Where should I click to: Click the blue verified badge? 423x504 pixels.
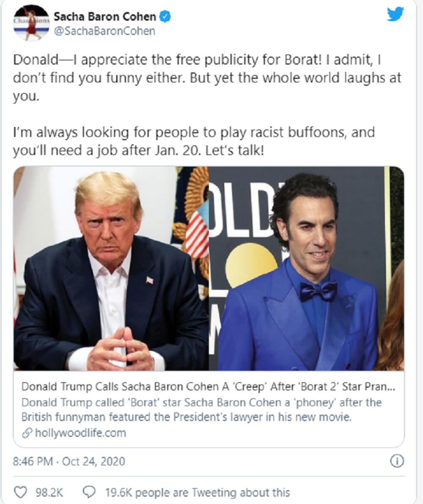166,17
